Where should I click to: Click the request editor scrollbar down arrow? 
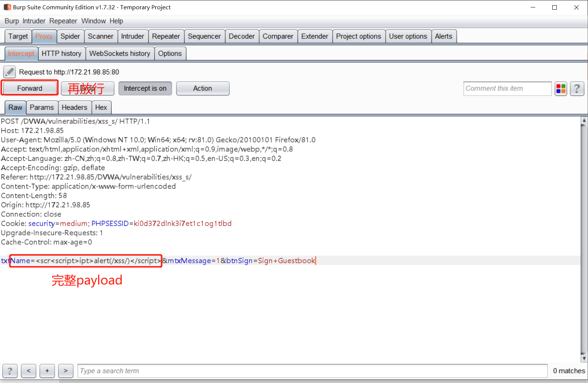coord(584,358)
